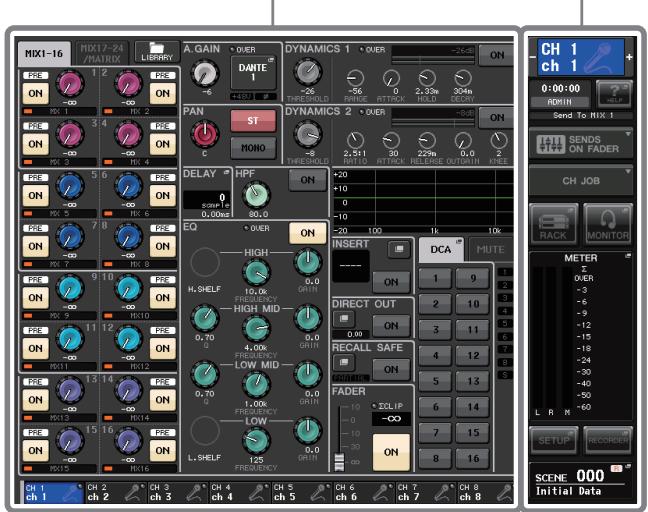
Task: Click the EQ HIGH MID Q knob
Action: tap(205, 319)
